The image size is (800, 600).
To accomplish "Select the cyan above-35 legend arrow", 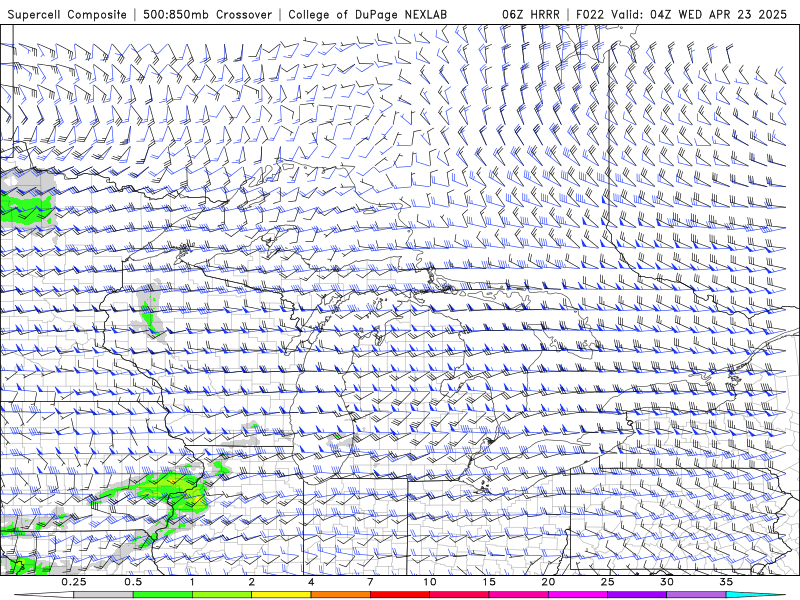I will [x=756, y=595].
